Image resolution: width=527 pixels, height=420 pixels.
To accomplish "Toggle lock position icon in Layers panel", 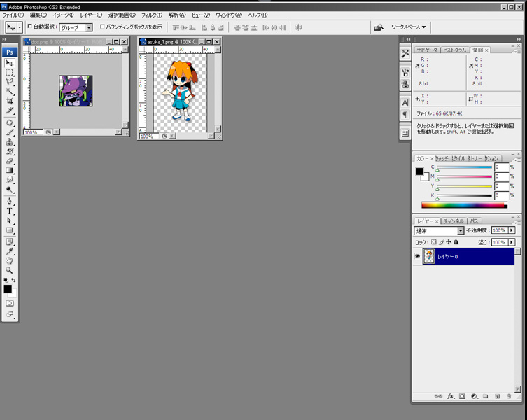I will (449, 241).
